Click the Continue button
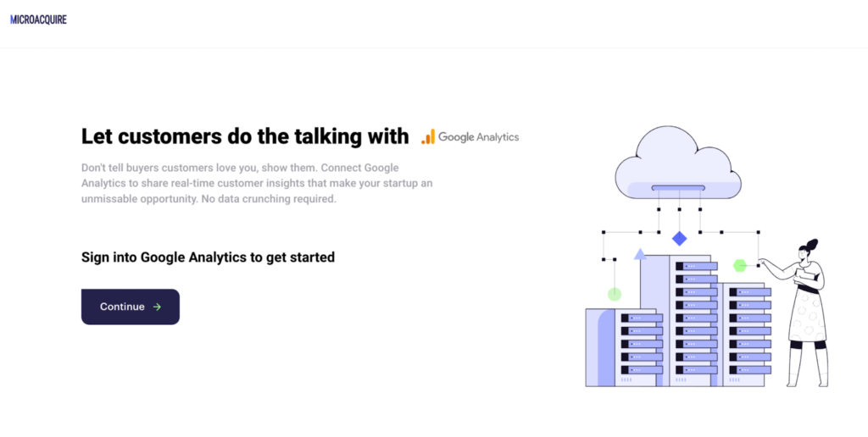The image size is (868, 437). 130,307
